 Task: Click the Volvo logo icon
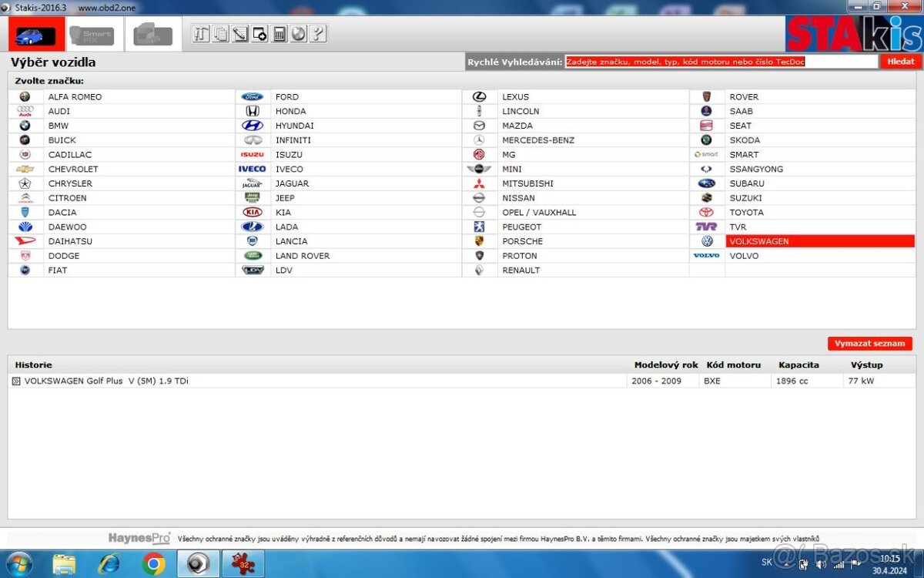click(706, 256)
